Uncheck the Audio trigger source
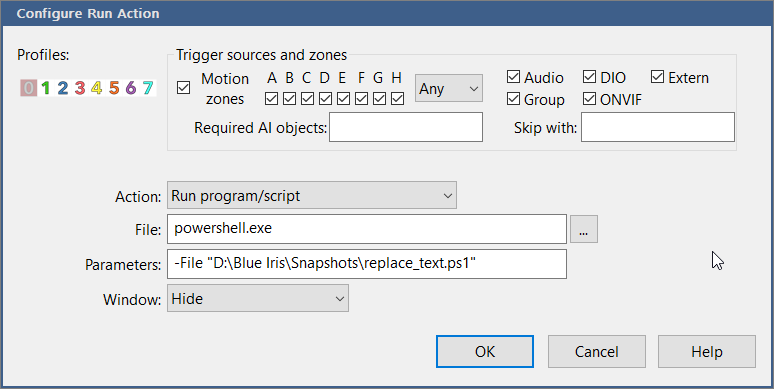Viewport: 774px width, 389px height. click(x=513, y=77)
